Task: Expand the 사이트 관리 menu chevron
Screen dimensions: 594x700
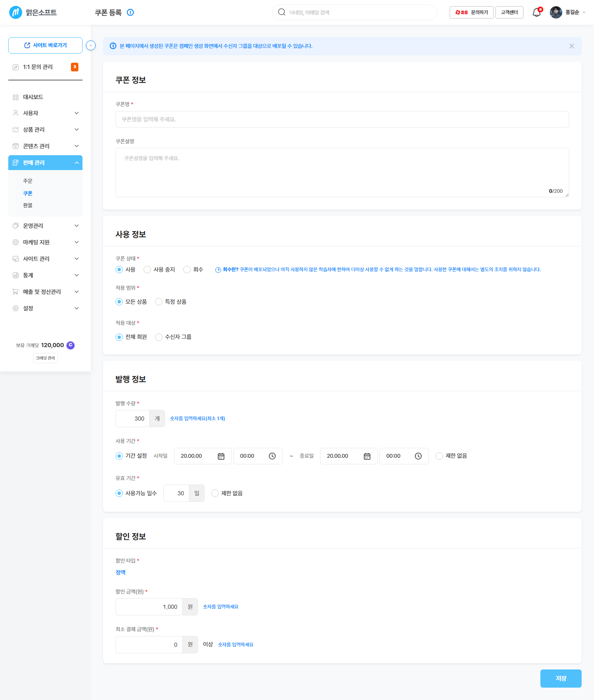Action: 77,259
